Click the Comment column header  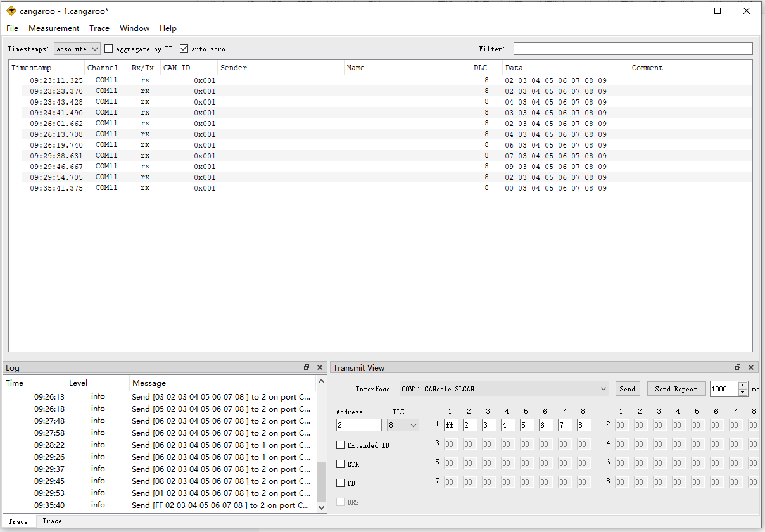pos(691,68)
